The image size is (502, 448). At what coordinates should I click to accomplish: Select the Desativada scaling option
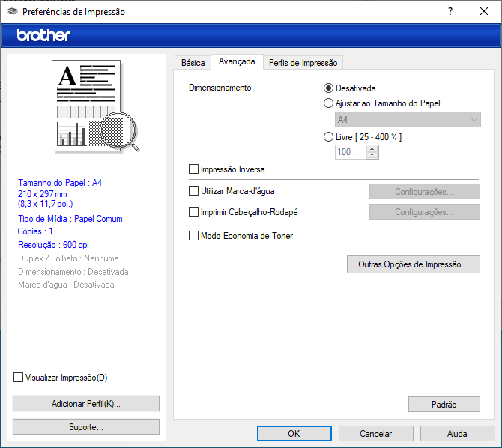pos(328,88)
